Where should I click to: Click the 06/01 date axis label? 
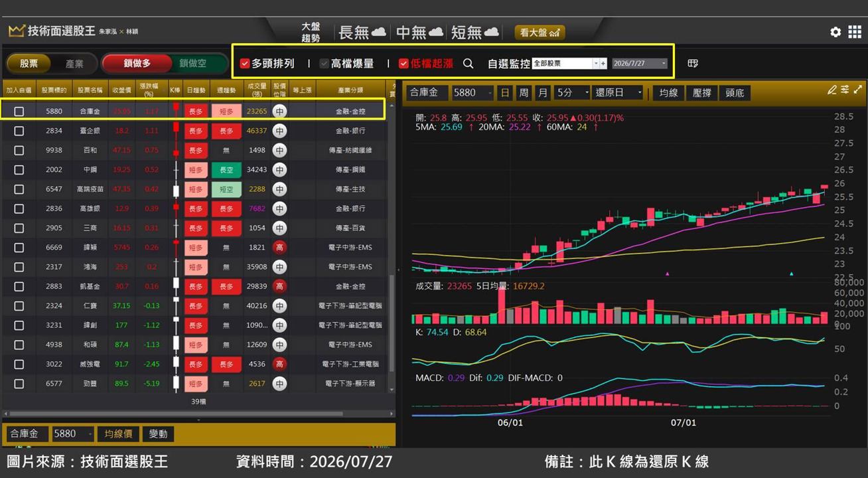[510, 422]
